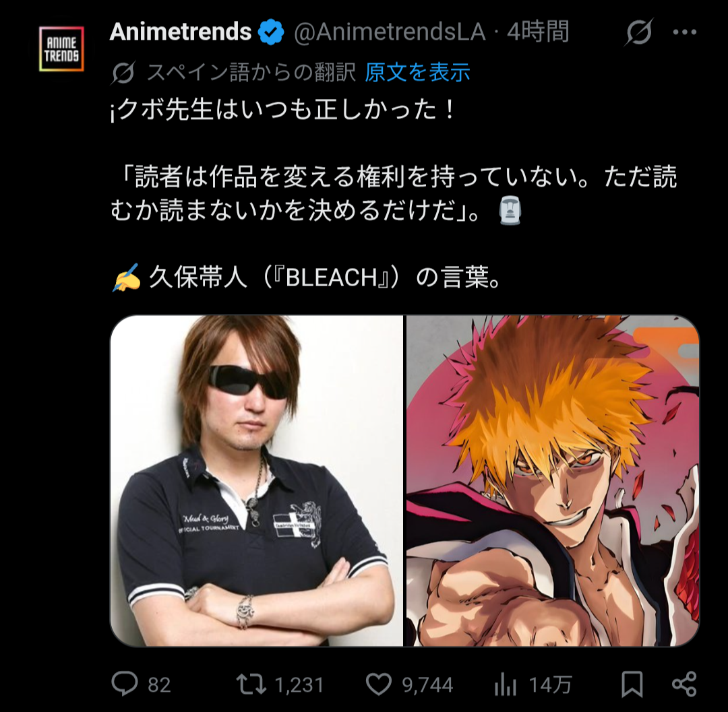Tap the share icon
Screen dimensions: 728x712
click(x=684, y=684)
